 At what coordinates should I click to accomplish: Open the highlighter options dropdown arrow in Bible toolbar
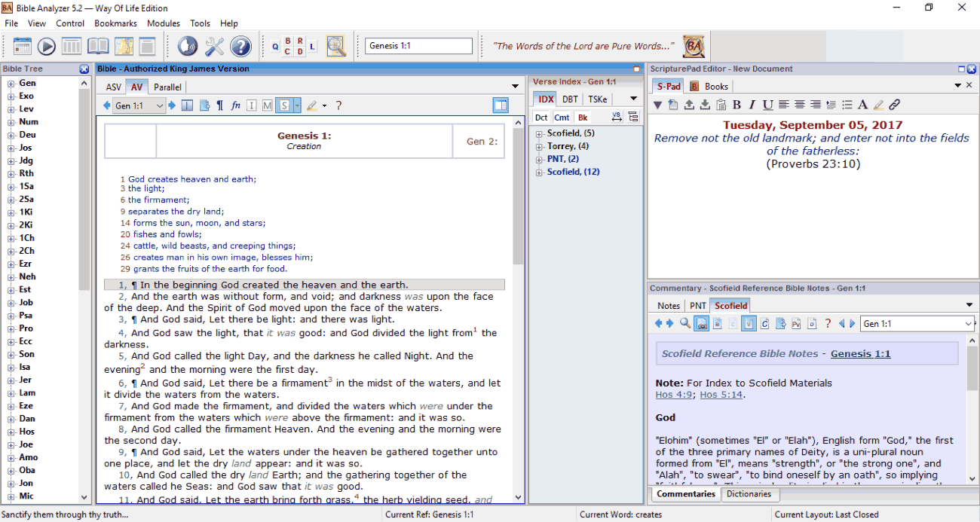[x=324, y=106]
